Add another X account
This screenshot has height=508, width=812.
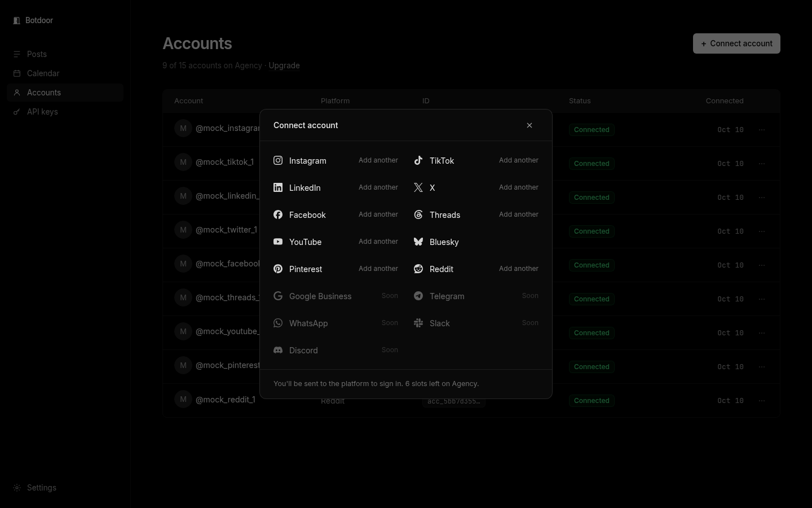coord(519,187)
